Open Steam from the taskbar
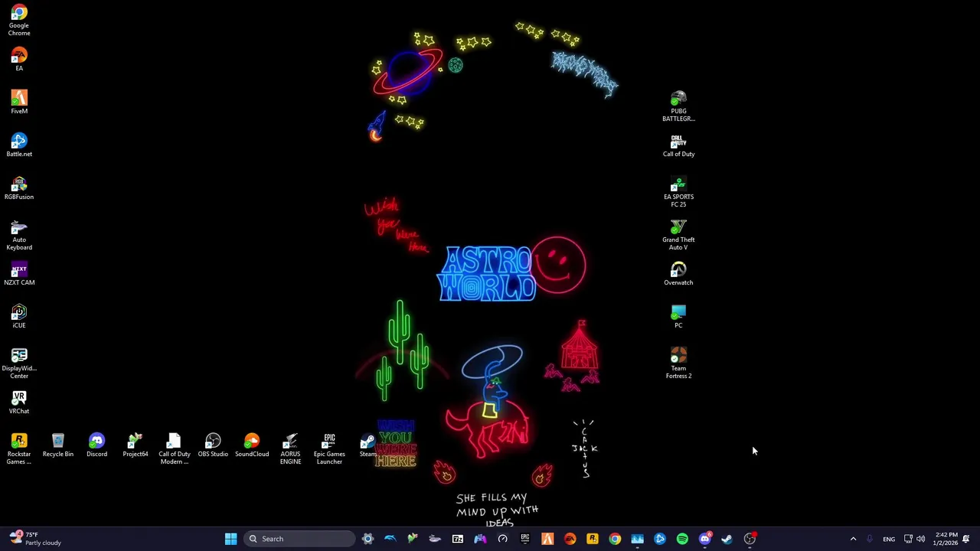Screen dimensions: 980x551 pyautogui.click(x=727, y=539)
